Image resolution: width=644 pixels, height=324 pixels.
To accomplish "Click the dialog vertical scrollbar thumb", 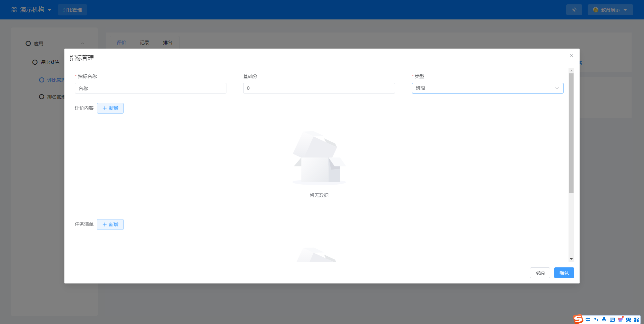I will point(572,133).
